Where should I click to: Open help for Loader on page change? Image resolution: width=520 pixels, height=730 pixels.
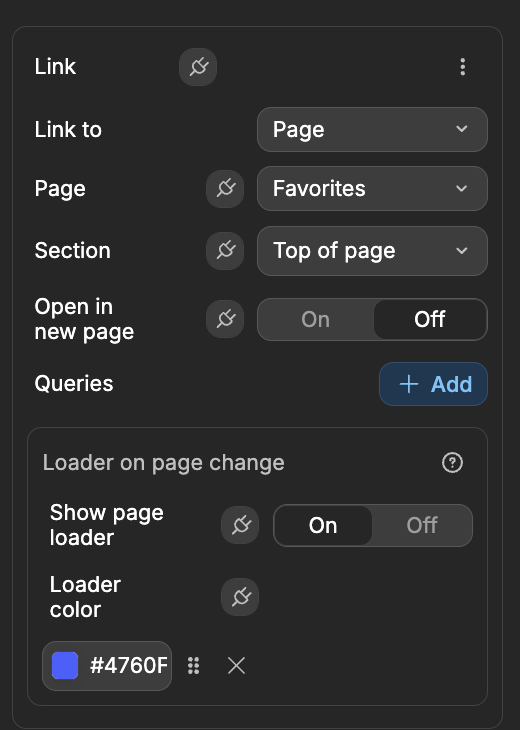point(452,462)
